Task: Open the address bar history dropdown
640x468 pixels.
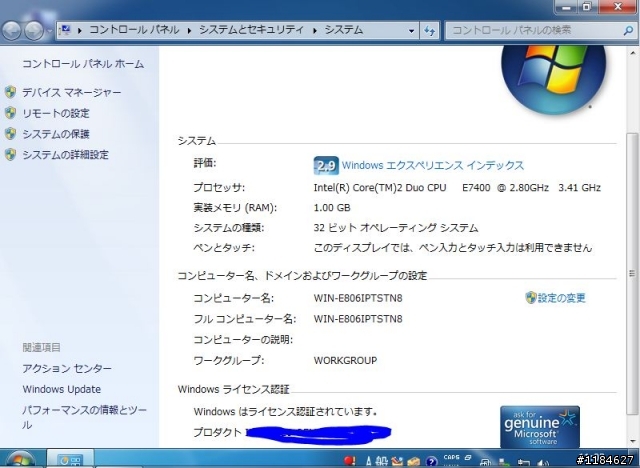Action: coord(411,31)
